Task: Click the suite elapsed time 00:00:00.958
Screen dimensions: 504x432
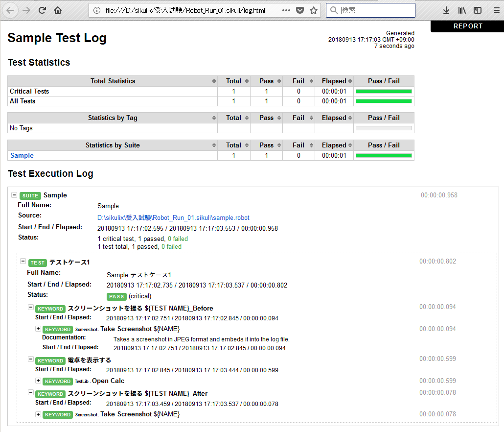Action: (x=439, y=195)
